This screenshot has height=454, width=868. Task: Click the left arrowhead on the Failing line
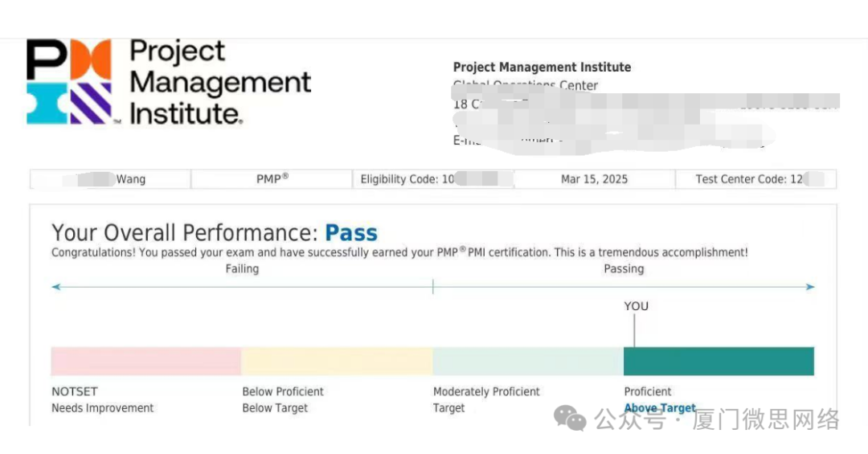tap(56, 287)
